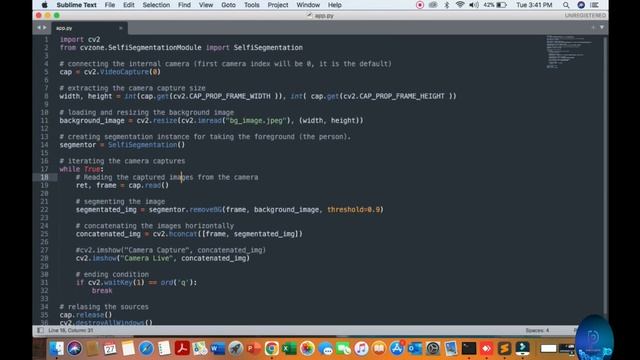Select the app.py tab
This screenshot has height=360, width=640.
point(88,28)
